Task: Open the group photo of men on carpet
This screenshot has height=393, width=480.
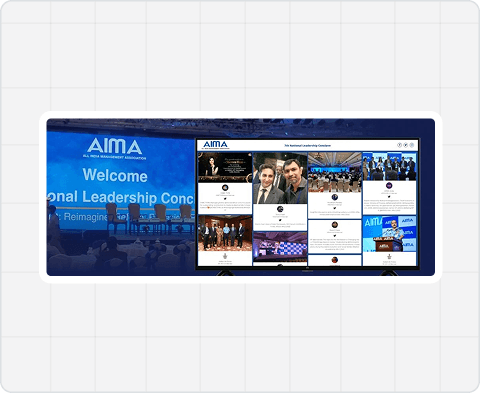Action: click(225, 233)
